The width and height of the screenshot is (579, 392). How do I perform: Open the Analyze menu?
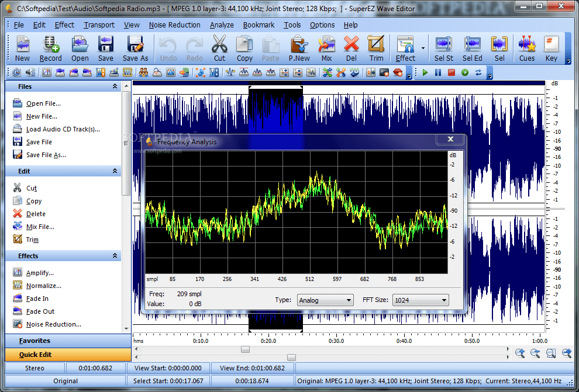point(222,25)
